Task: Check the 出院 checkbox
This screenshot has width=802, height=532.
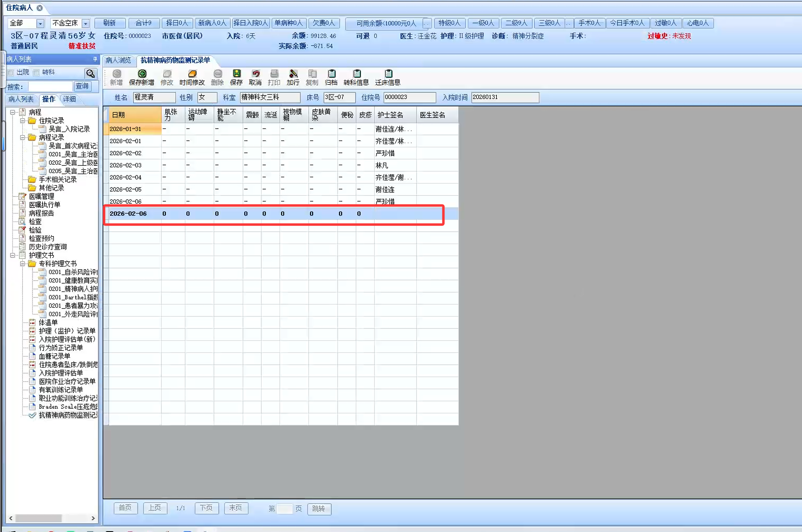Action: [x=11, y=72]
